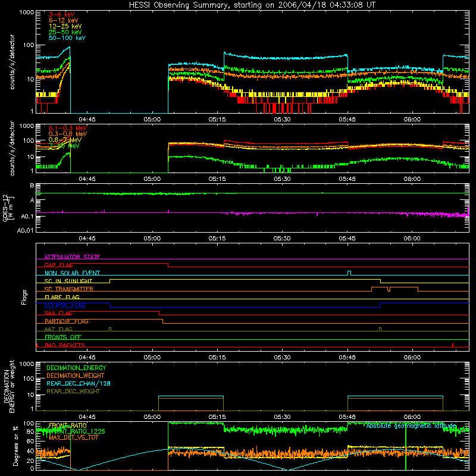The height and width of the screenshot is (476, 476).
Task: Click counts/s/detector axis title of top panel
Action: tap(12, 62)
